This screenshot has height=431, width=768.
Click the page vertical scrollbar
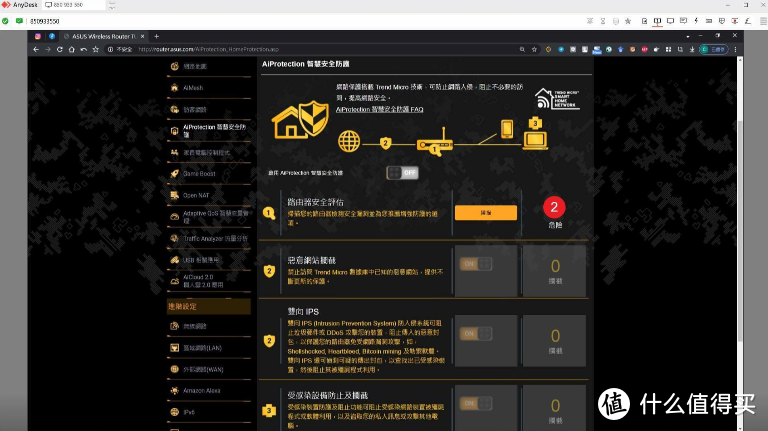point(740,230)
